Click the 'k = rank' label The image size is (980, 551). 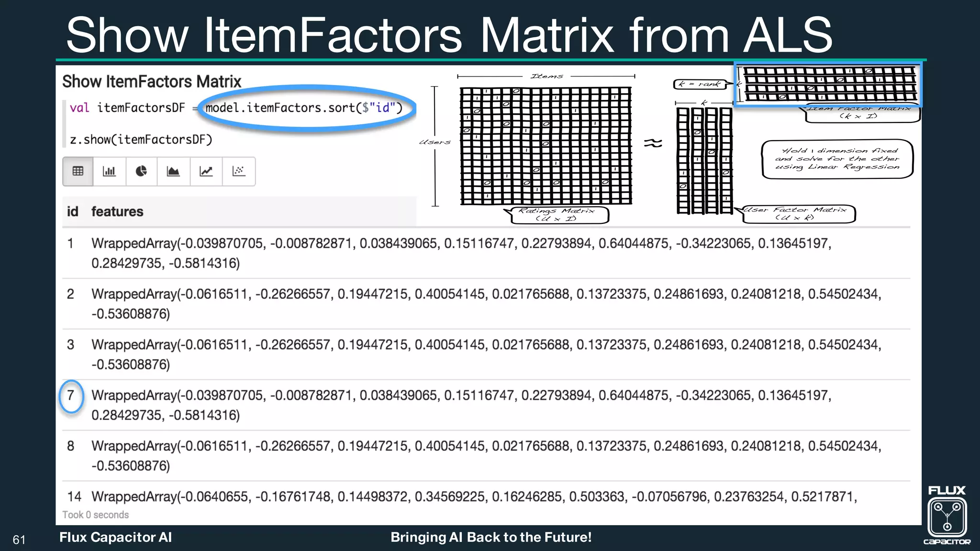700,84
